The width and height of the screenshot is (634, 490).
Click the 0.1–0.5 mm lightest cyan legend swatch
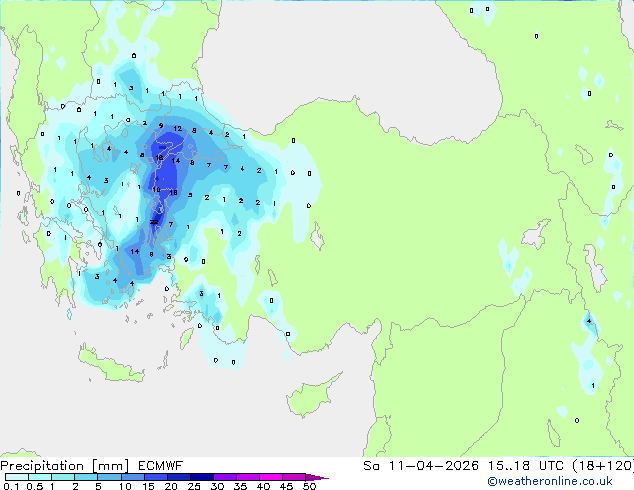[17, 477]
